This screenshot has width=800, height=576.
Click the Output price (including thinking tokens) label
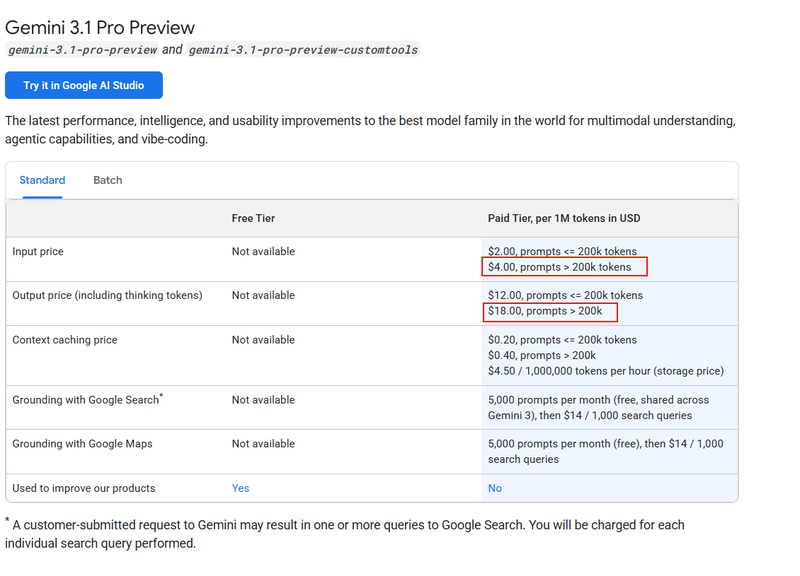point(107,296)
